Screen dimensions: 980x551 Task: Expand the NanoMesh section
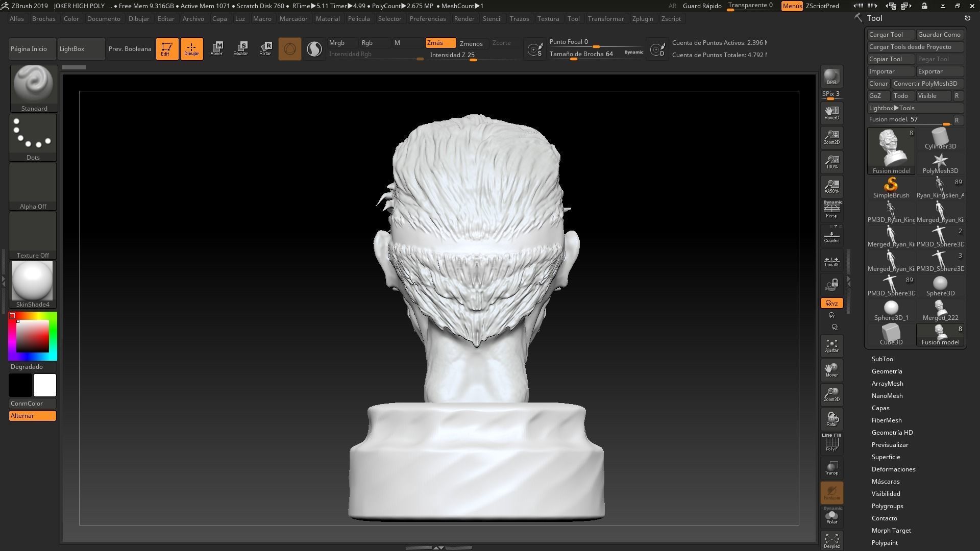pyautogui.click(x=887, y=396)
